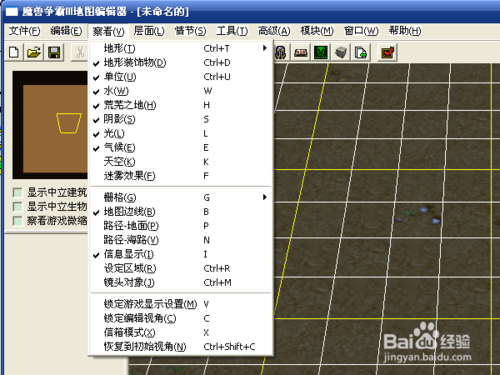Select 镜头对象(J) menu entry
500x375 pixels.
click(181, 283)
